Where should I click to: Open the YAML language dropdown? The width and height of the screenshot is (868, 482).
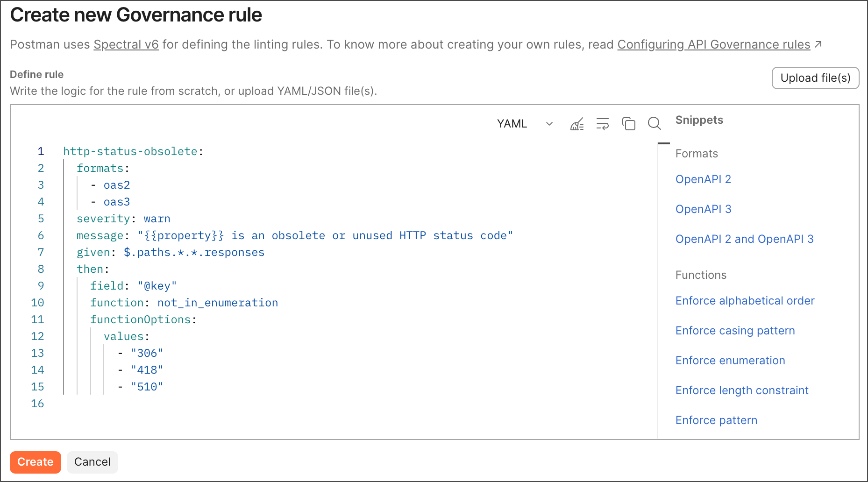click(x=524, y=124)
